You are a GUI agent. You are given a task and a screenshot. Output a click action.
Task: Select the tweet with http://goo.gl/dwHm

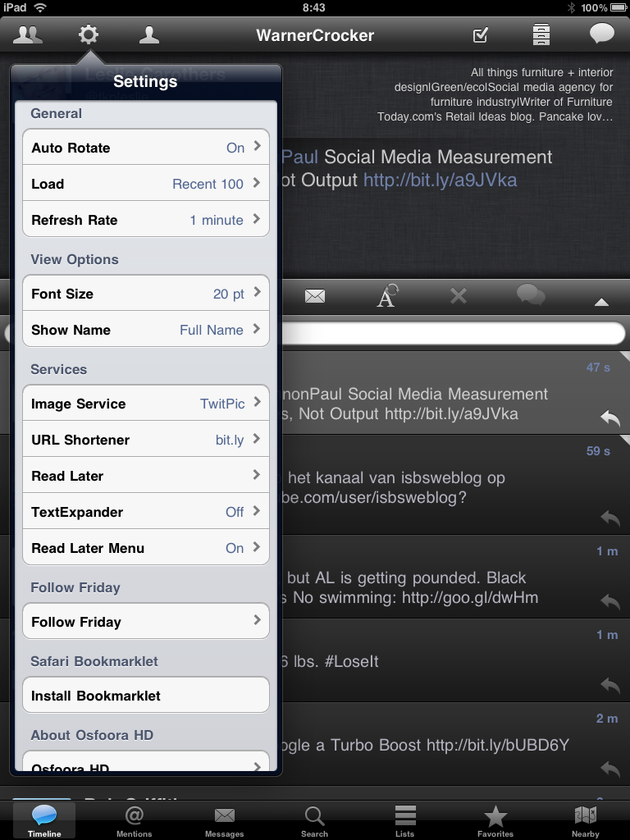pyautogui.click(x=455, y=577)
